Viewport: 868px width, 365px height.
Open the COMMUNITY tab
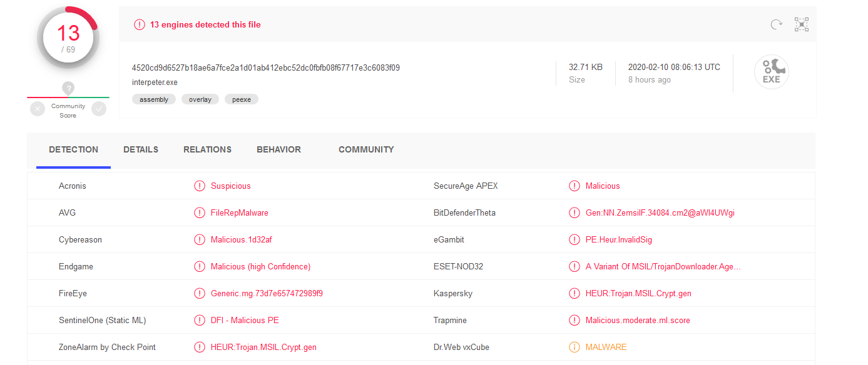tap(366, 150)
